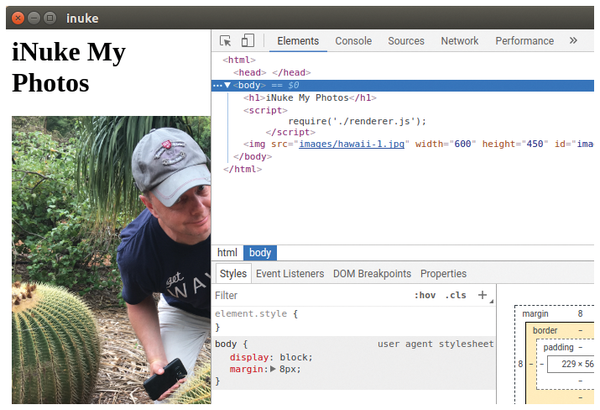Select html in the breadcrumb bar
This screenshot has width=600, height=410.
pos(227,253)
